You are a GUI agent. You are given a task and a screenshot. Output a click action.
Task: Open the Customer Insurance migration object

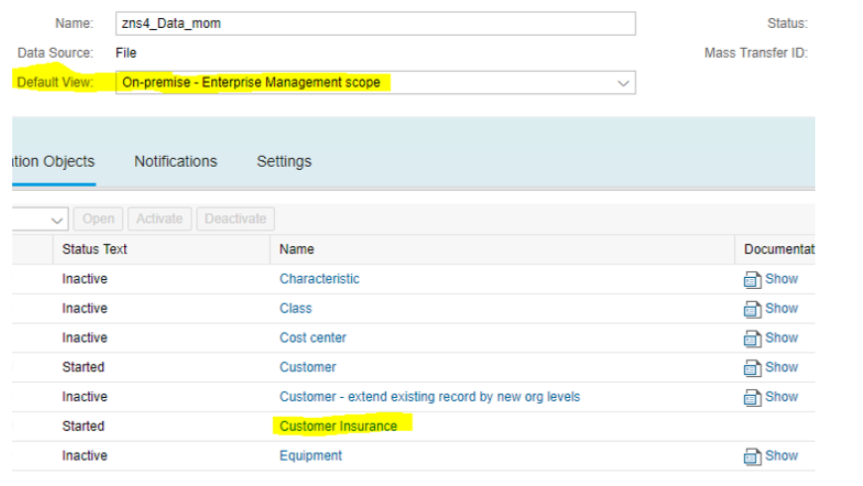coord(338,426)
